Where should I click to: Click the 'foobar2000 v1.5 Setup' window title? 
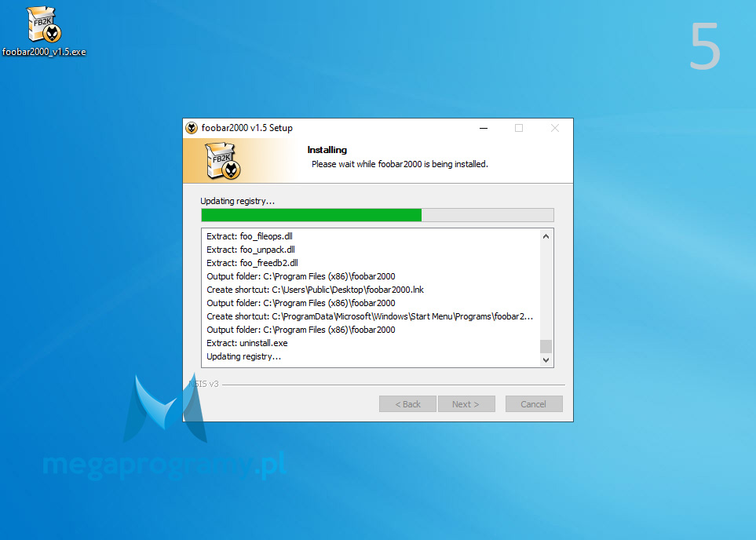click(x=247, y=128)
